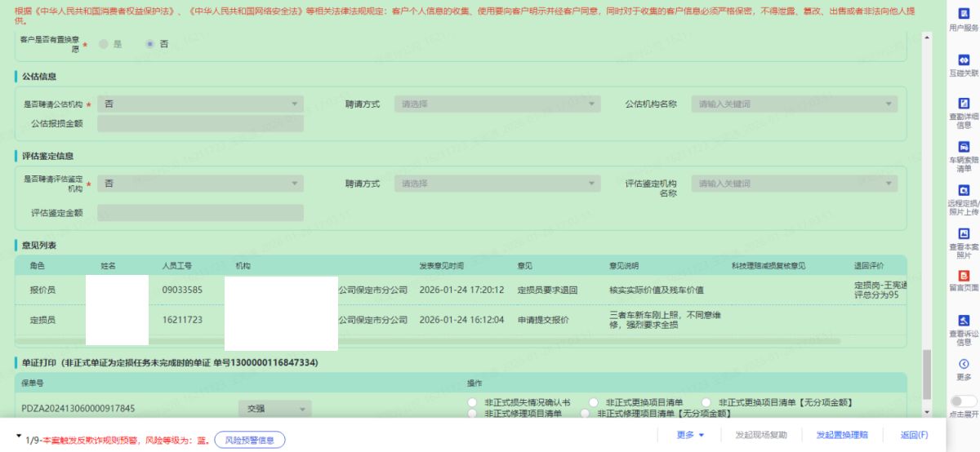Select the 非正式损失情况确认书 radio option
Viewport: 980px width, 452px height.
tap(472, 402)
